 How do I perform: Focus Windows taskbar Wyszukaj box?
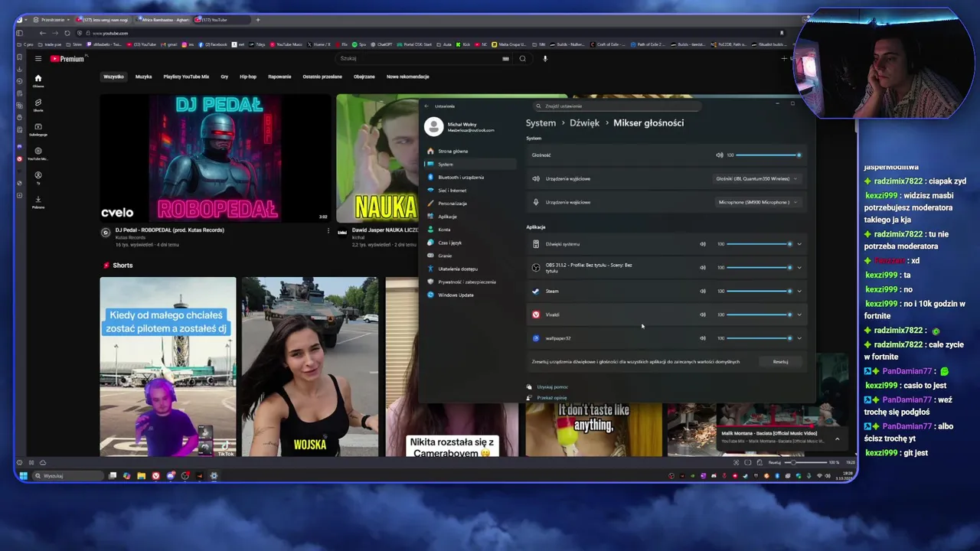point(67,476)
